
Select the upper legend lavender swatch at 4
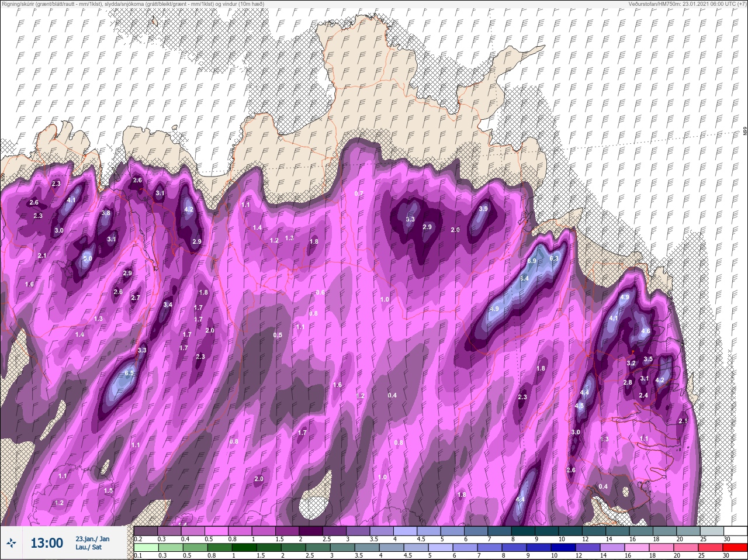click(x=406, y=531)
